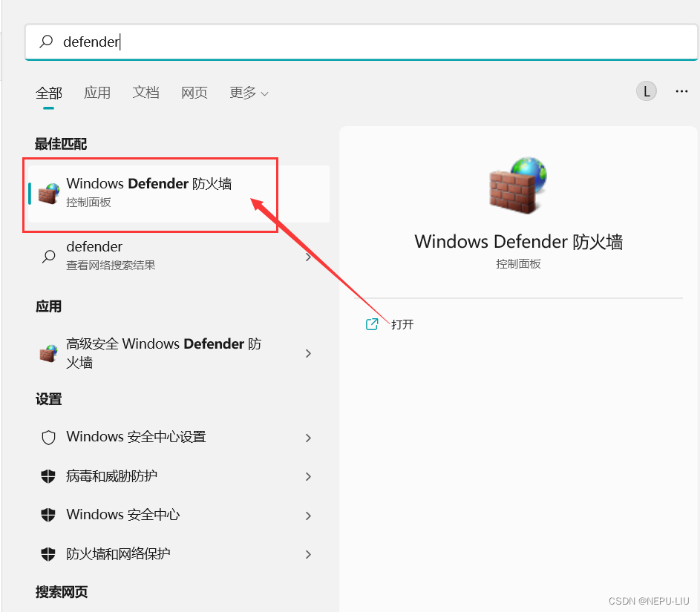Expand arrow for Windows 安全中心设置
The image size is (700, 612).
click(308, 438)
